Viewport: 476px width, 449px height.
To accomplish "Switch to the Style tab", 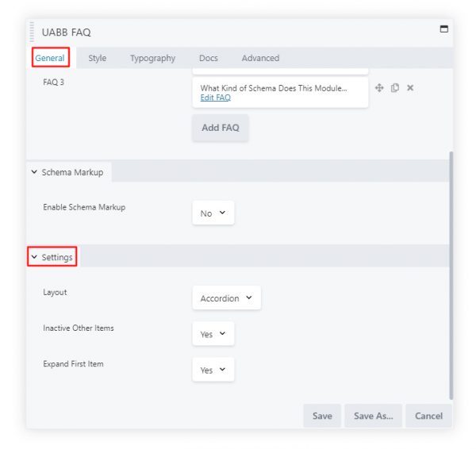I will pos(97,58).
